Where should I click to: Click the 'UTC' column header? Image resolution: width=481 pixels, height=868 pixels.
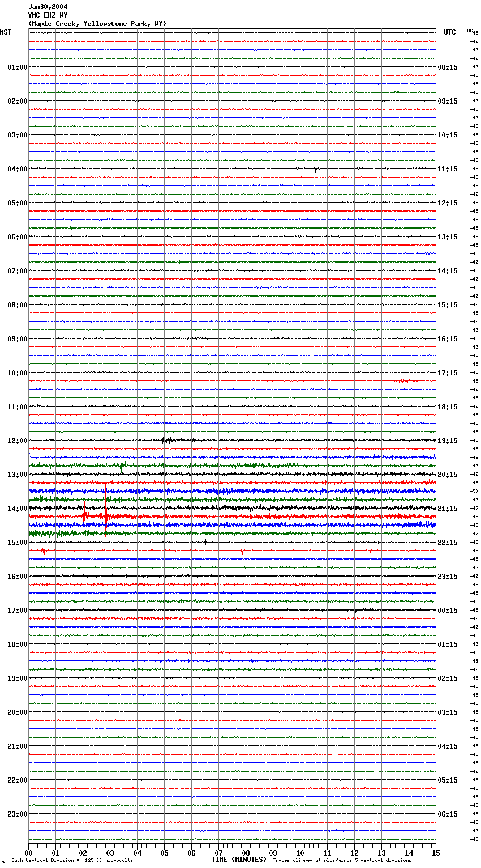point(450,33)
